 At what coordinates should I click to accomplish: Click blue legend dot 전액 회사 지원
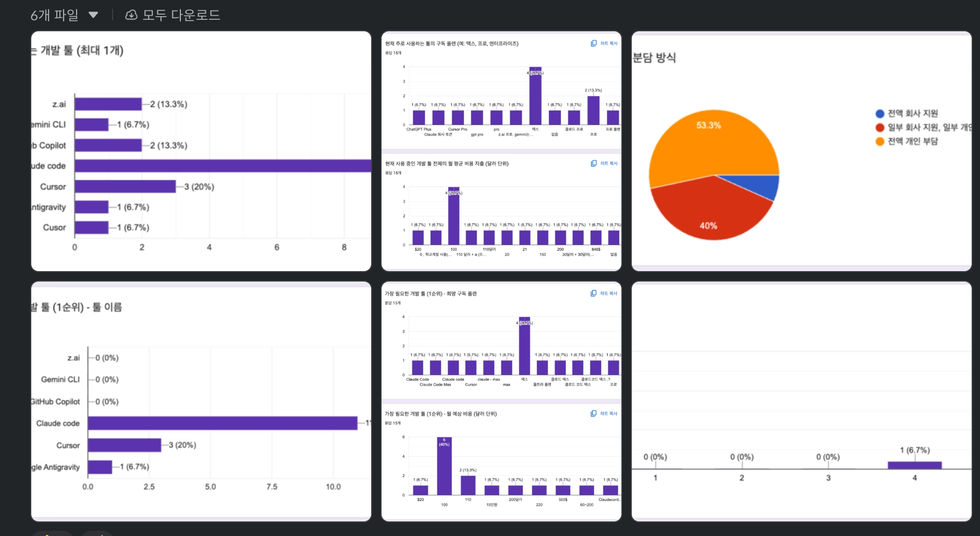pyautogui.click(x=880, y=114)
